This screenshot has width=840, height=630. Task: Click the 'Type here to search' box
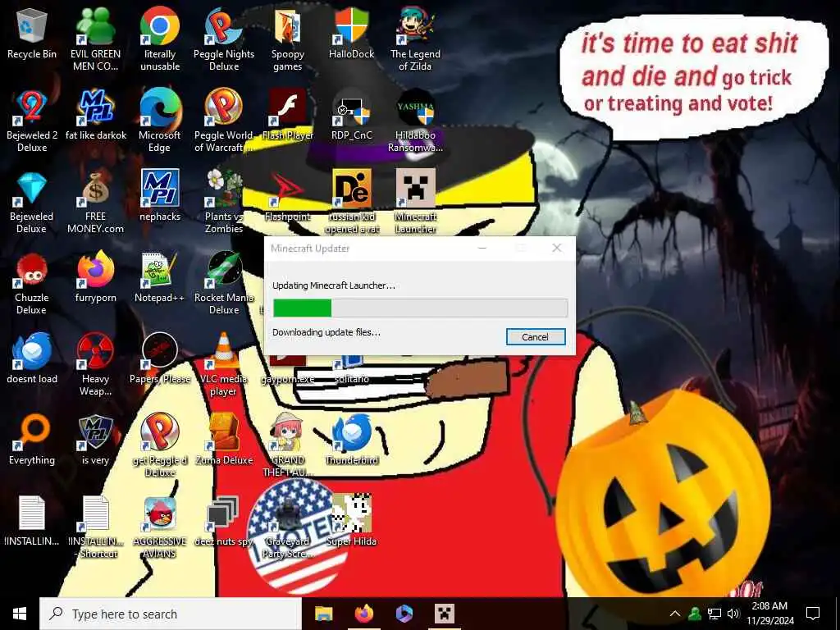(171, 614)
